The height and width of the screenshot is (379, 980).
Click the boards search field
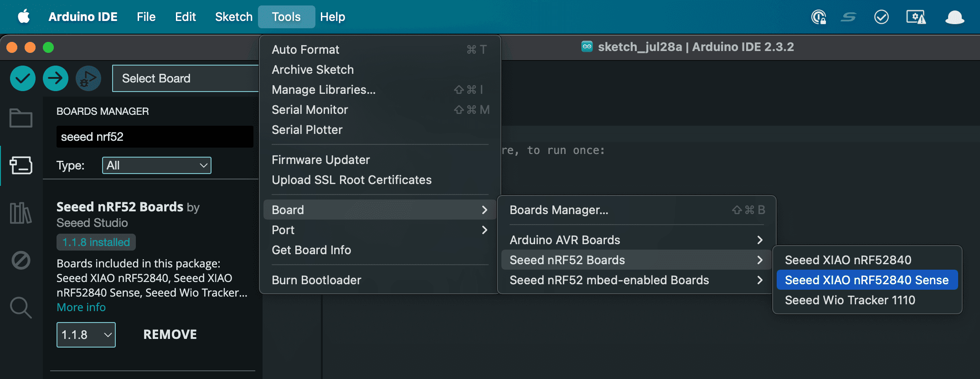(x=155, y=137)
